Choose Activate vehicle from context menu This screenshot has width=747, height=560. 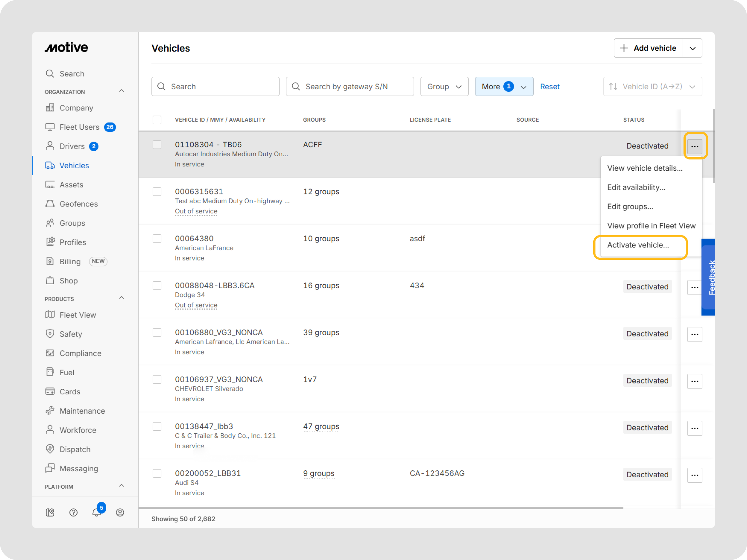[x=638, y=245]
